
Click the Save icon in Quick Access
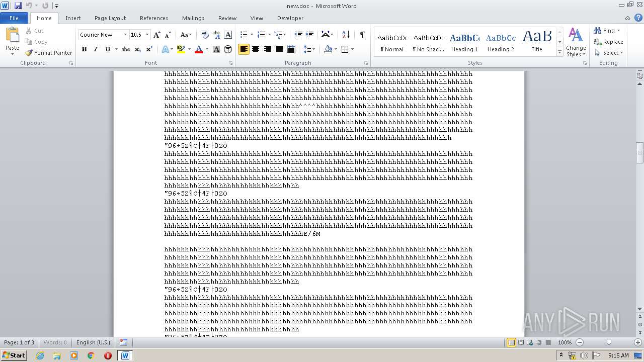(x=18, y=6)
